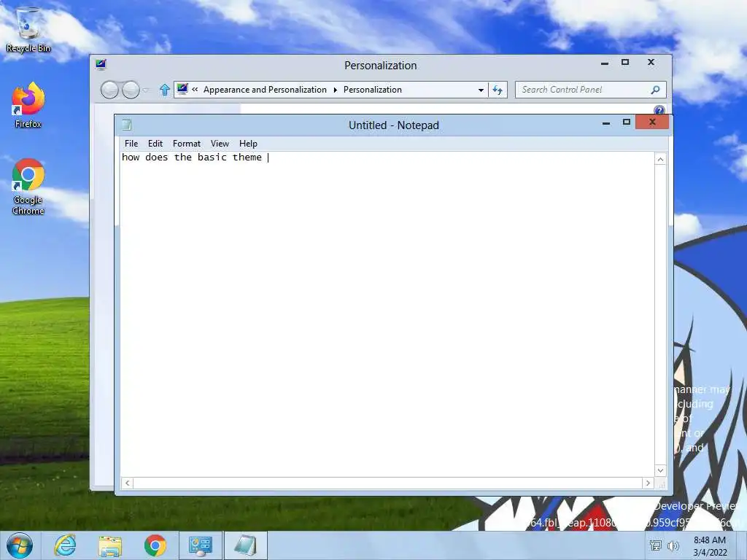Click Back button in Personalization window
Screen dimensions: 747x560
click(109, 90)
